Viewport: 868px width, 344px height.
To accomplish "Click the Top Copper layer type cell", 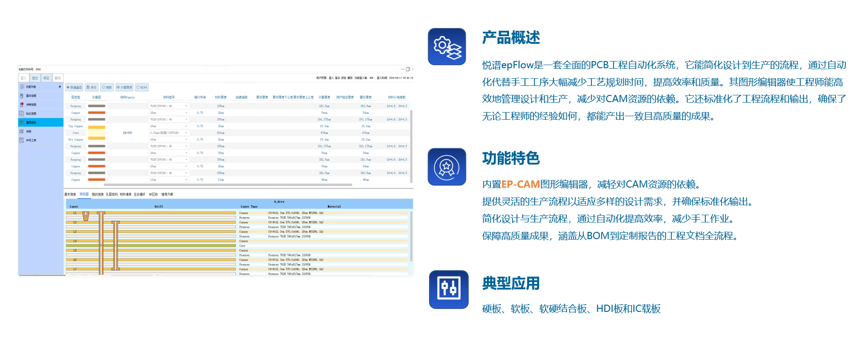I will tap(75, 126).
